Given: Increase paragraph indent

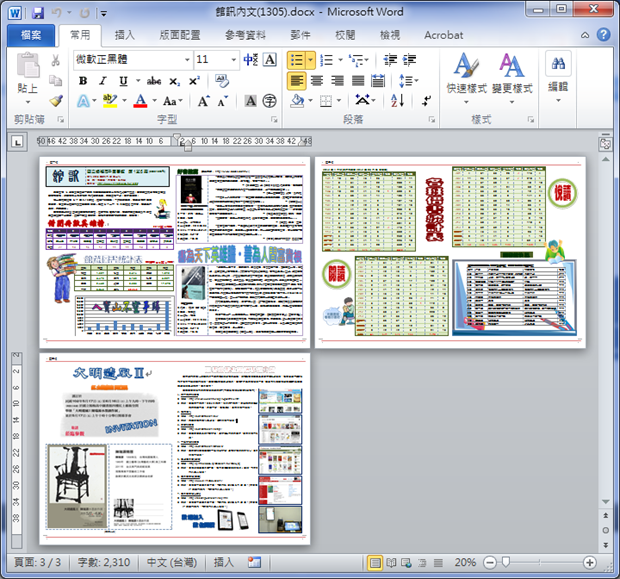Looking at the screenshot, I should (x=409, y=60).
